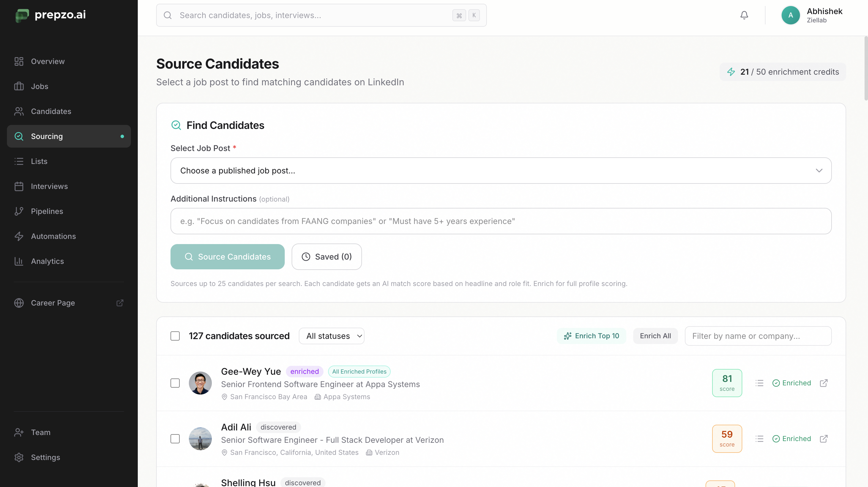
Task: Click the Additional Instructions input field
Action: coord(501,221)
